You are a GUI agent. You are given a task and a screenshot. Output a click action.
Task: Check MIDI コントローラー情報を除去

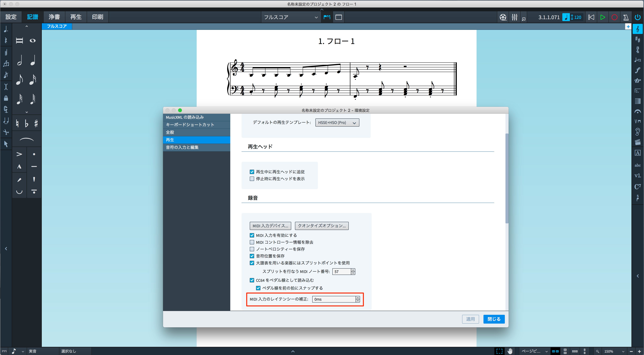point(252,242)
